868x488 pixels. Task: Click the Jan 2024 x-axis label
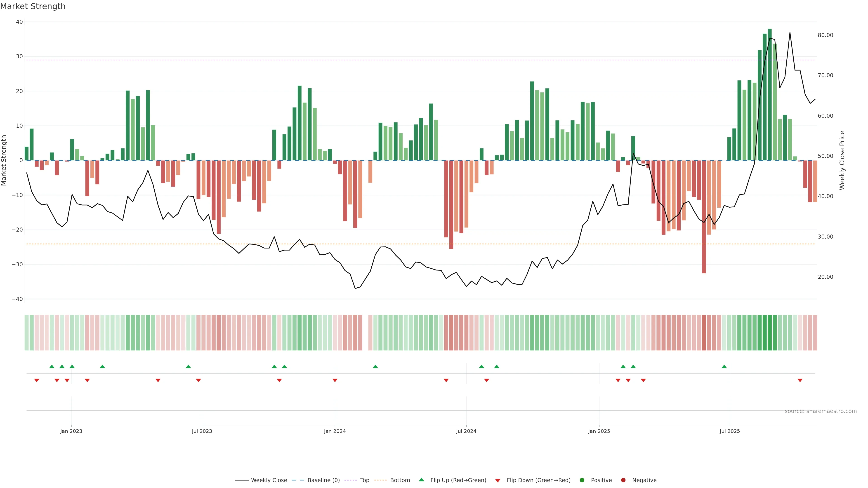pos(335,431)
